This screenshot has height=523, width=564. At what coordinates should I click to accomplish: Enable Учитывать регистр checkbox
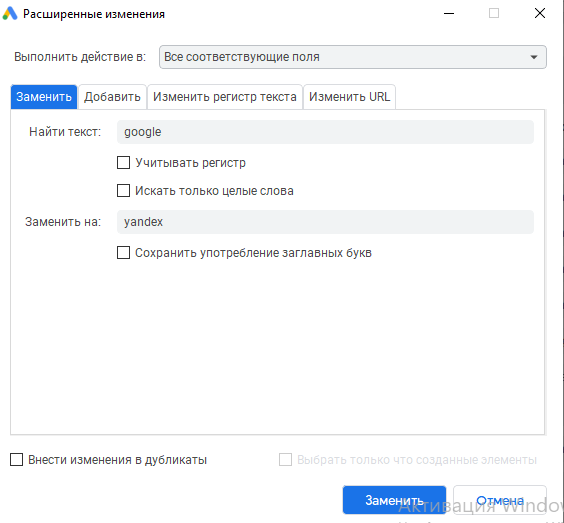pyautogui.click(x=123, y=163)
